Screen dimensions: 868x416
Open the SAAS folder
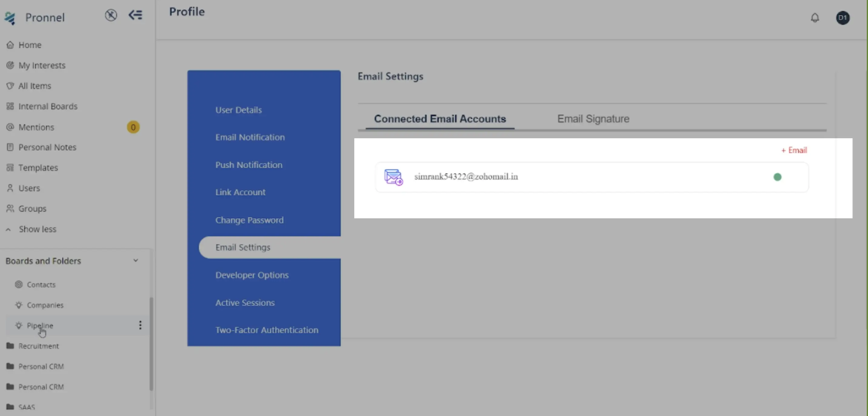point(27,407)
